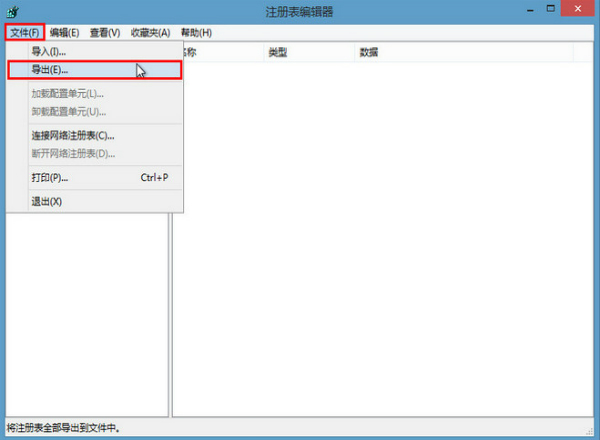The height and width of the screenshot is (440, 600).
Task: Click the Registry Editor app icon in title bar
Action: click(x=12, y=12)
